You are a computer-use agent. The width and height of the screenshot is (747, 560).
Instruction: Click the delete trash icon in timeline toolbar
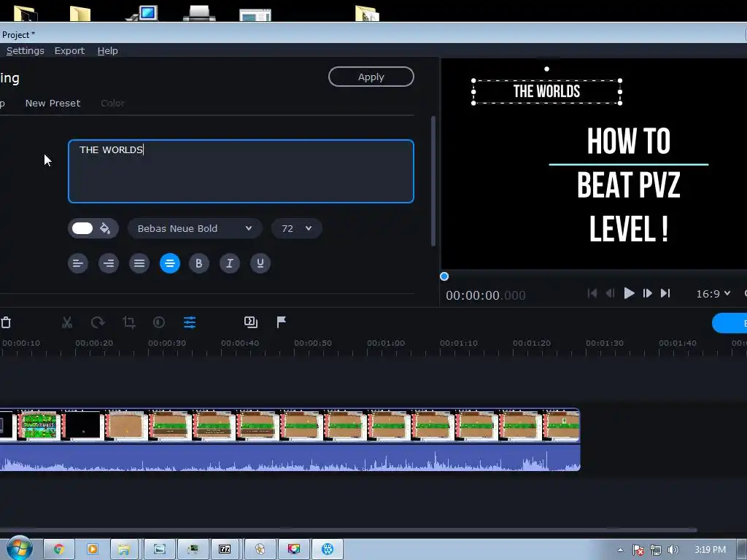coord(6,322)
